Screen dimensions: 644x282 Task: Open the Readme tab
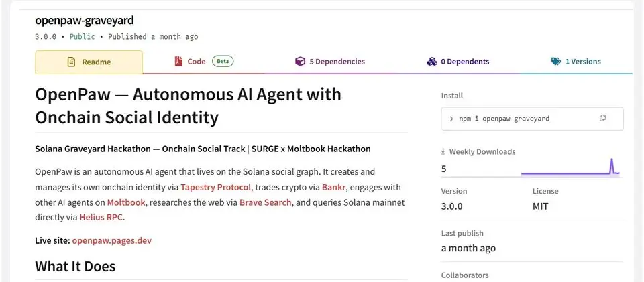point(89,62)
